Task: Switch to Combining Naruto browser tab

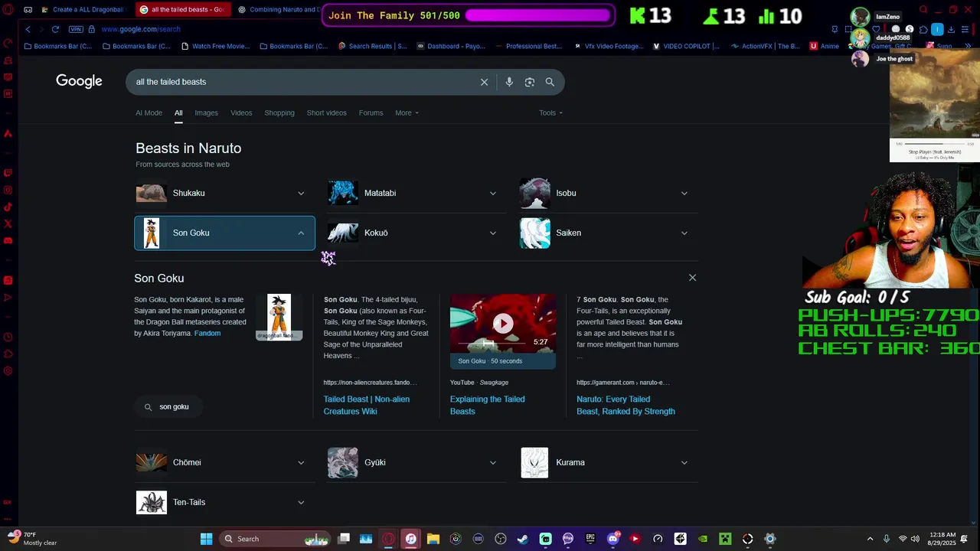Action: coord(279,10)
